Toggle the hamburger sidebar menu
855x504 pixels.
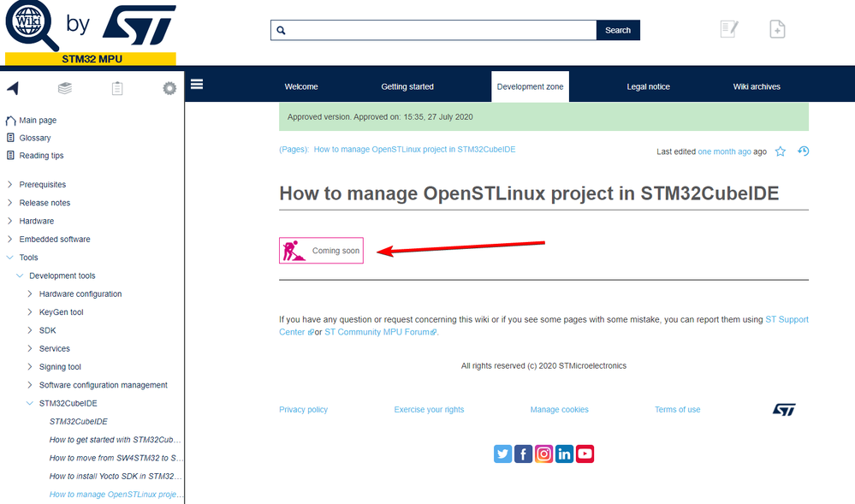coord(197,84)
